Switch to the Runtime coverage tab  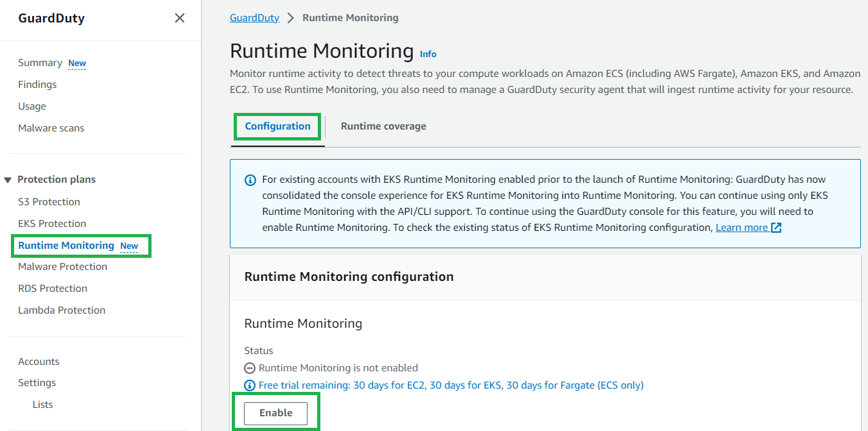coord(383,126)
